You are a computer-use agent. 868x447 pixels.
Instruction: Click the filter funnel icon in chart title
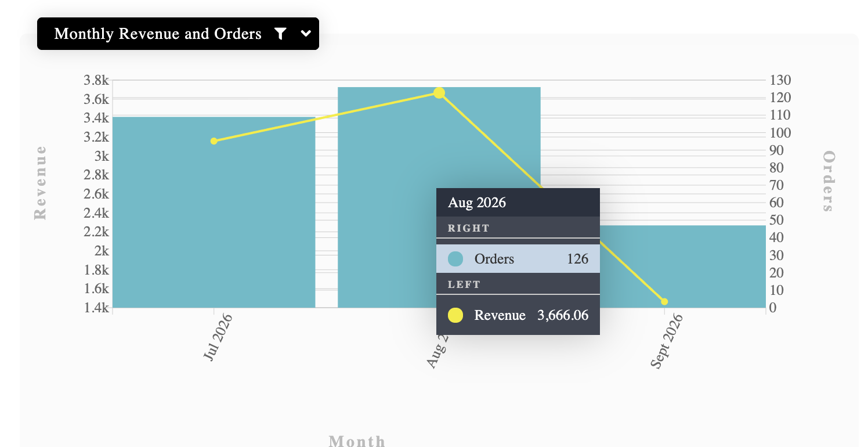coord(280,34)
